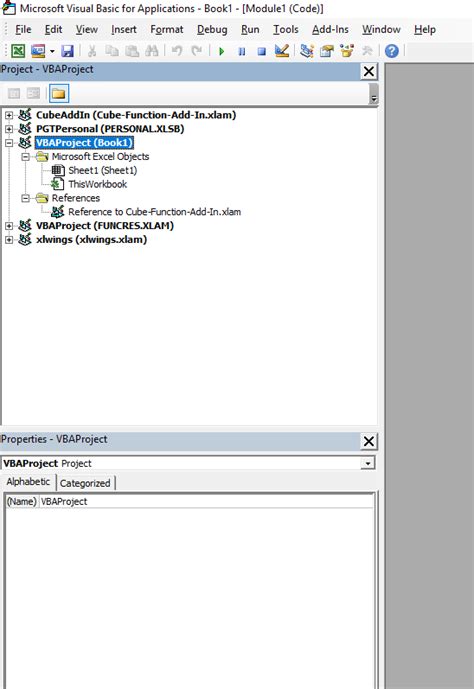Click the Toolbox icon

point(367,51)
